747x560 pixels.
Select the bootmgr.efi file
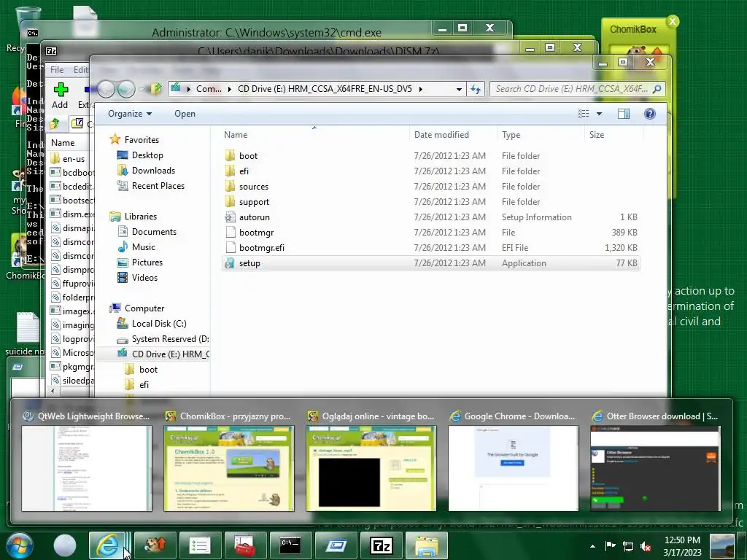[430, 248]
